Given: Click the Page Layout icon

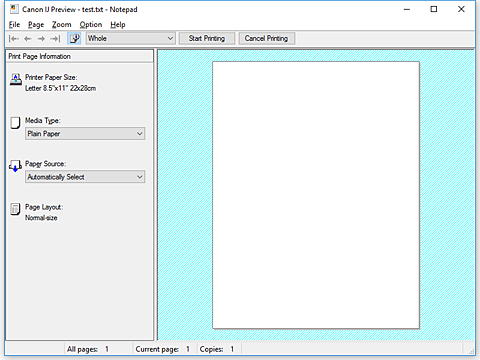Looking at the screenshot, I should pyautogui.click(x=15, y=209).
